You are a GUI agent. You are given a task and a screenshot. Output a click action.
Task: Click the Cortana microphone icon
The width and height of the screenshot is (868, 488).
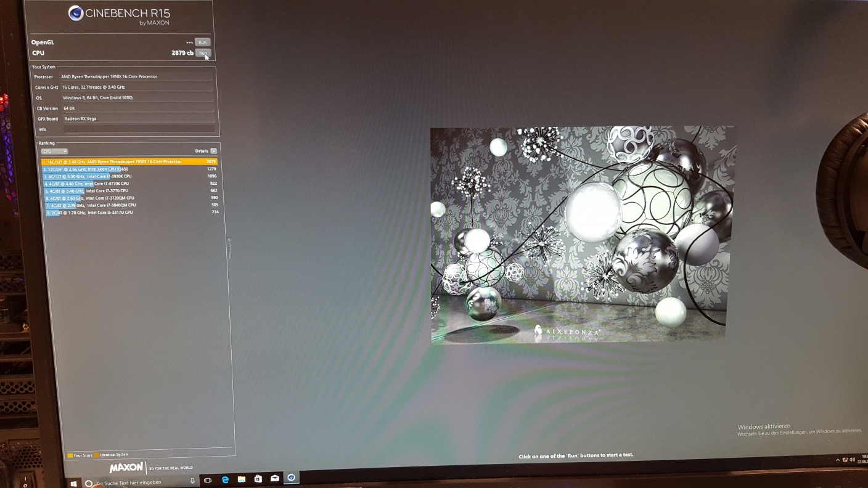pyautogui.click(x=192, y=481)
